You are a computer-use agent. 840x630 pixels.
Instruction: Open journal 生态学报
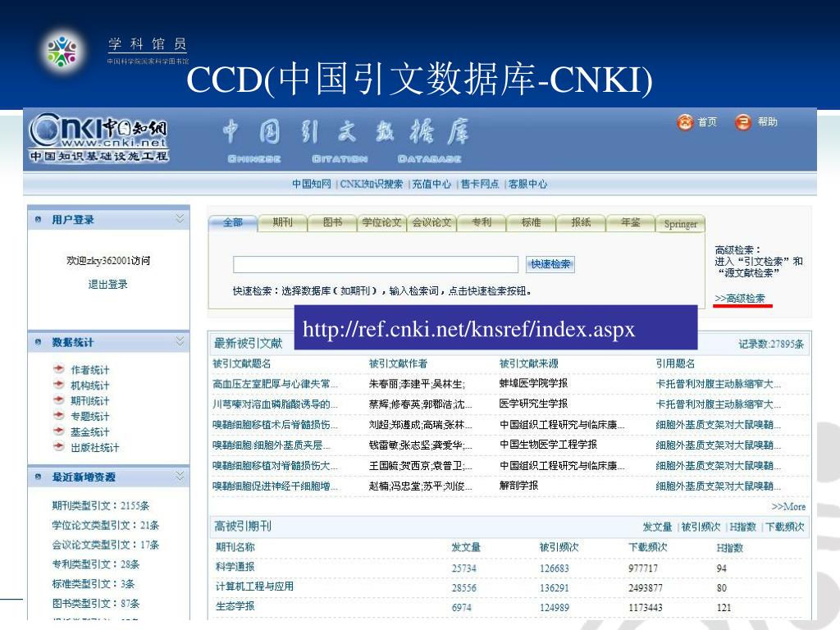(235, 606)
